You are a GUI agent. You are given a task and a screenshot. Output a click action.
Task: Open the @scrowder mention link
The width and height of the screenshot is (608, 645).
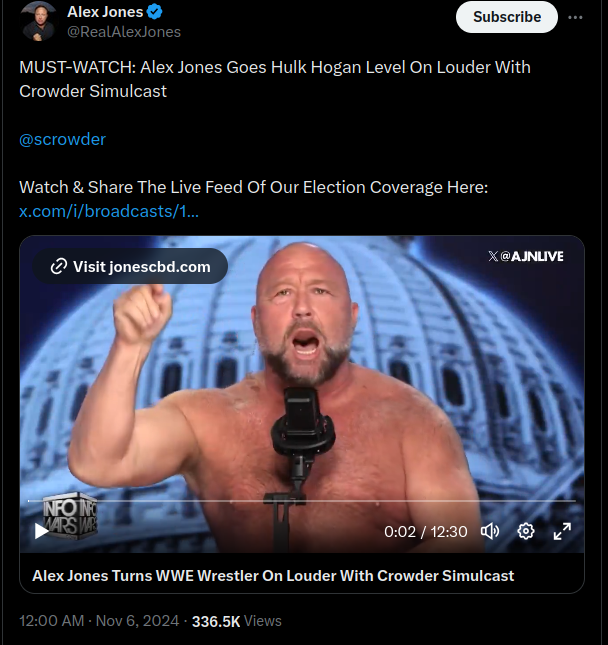pos(63,139)
